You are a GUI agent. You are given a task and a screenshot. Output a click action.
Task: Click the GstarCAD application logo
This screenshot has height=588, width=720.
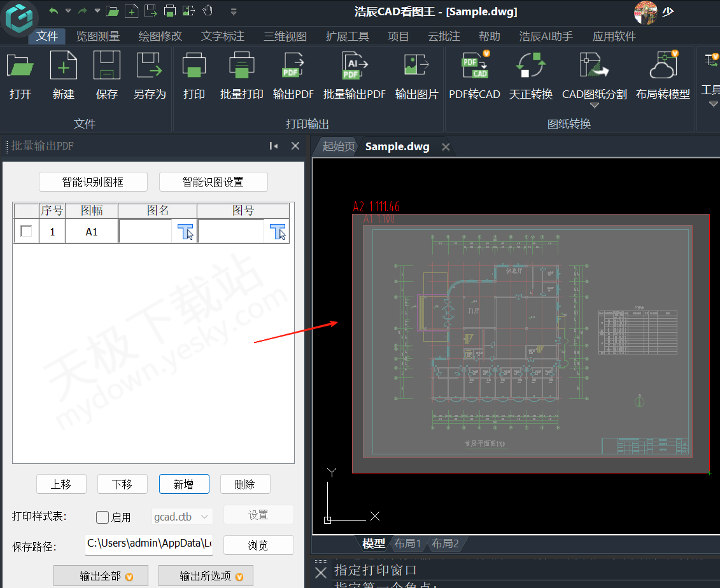19,17
